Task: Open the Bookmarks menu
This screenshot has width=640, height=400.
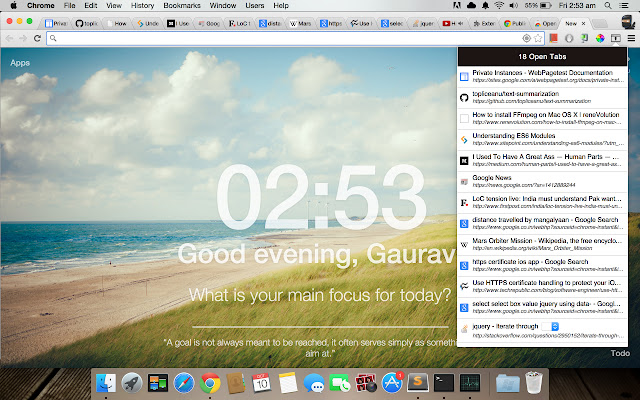Action: pos(181,6)
